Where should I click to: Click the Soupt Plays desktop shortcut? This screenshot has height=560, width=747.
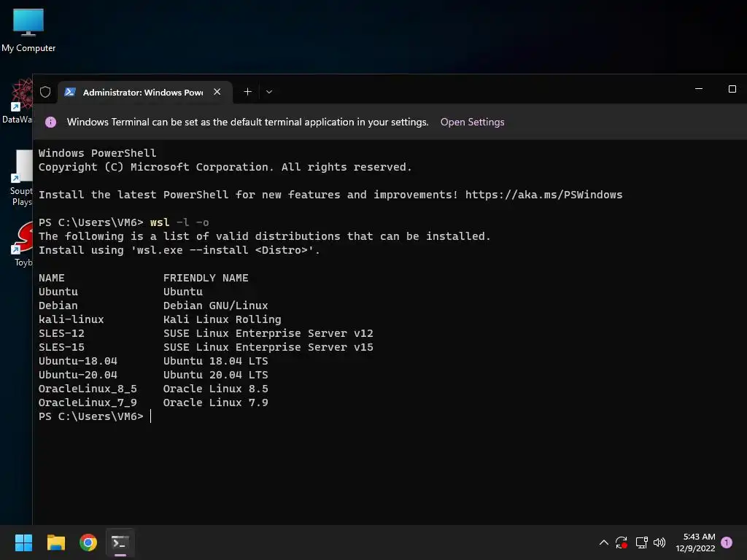(x=21, y=177)
